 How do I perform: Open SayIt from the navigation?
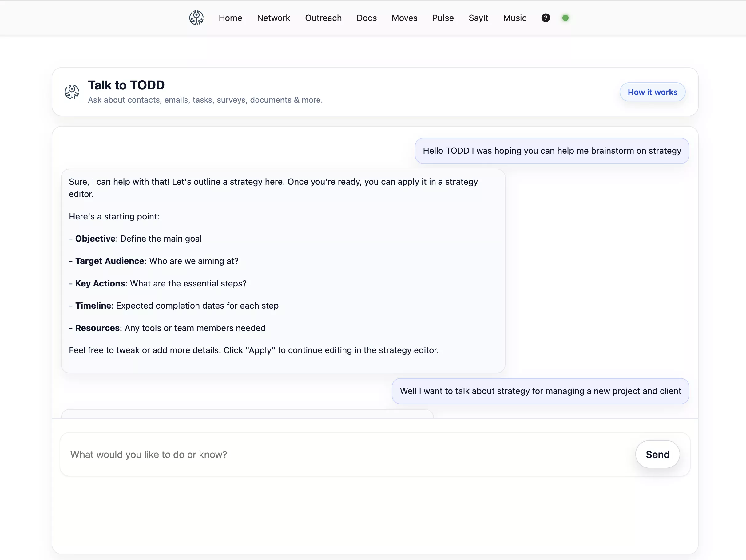478,18
